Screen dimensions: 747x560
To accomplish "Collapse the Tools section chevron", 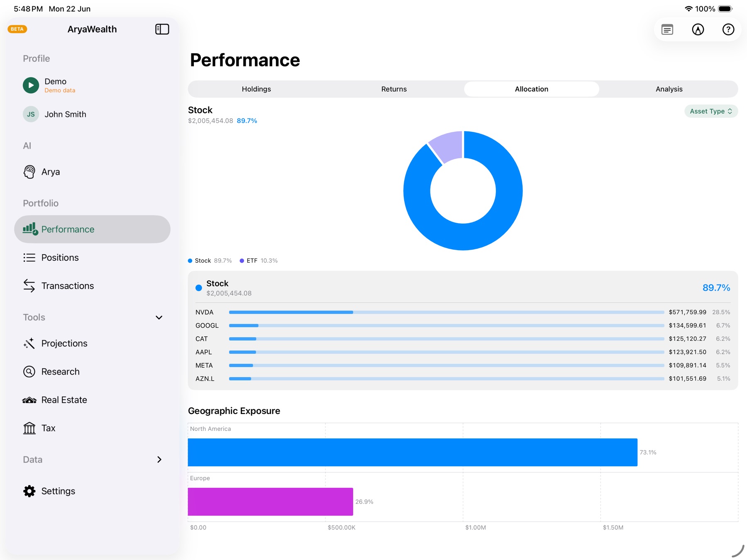I will 159,317.
